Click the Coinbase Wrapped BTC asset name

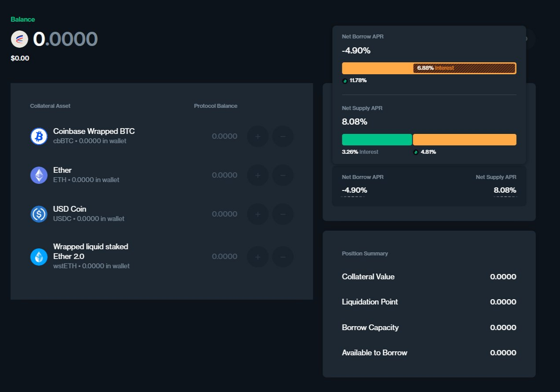pos(94,131)
